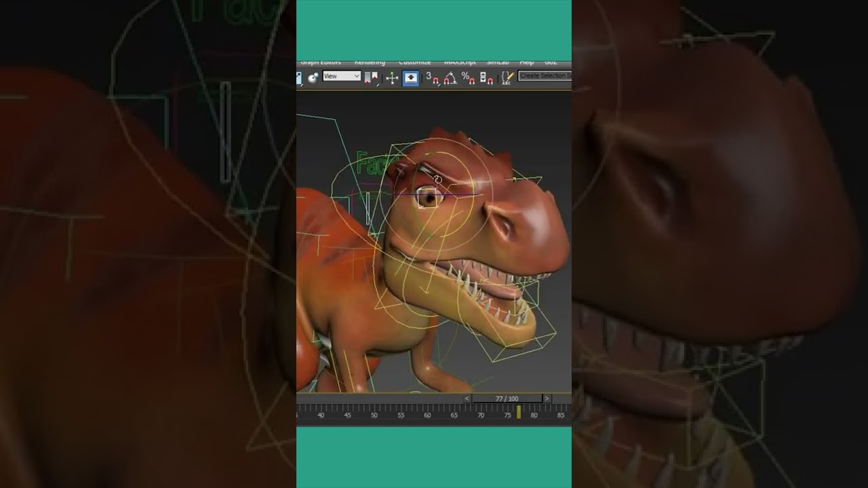Toggle the Spinner Snap icon
The width and height of the screenshot is (868, 488).
[486, 78]
